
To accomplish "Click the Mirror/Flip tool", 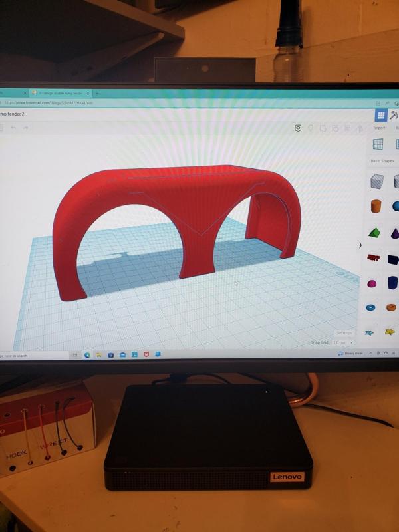I will tap(359, 128).
